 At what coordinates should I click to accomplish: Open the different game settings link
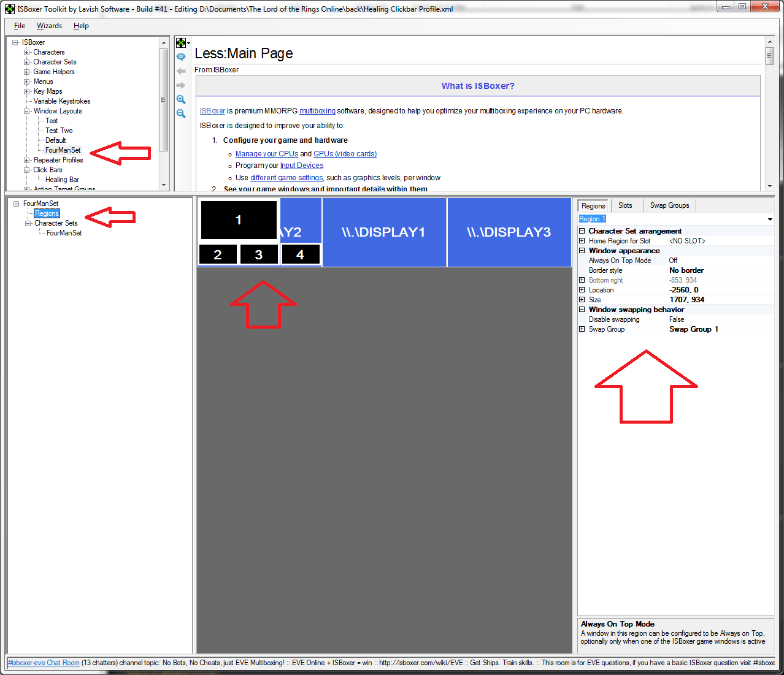[286, 178]
